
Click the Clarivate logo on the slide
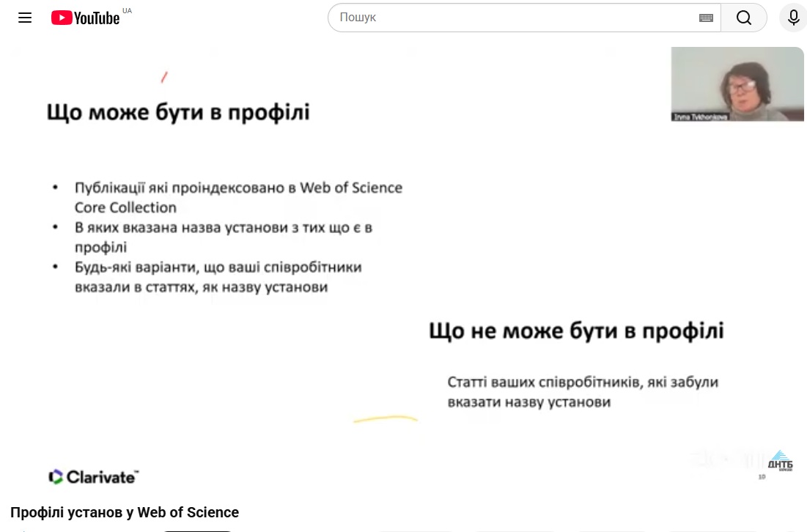(x=93, y=477)
